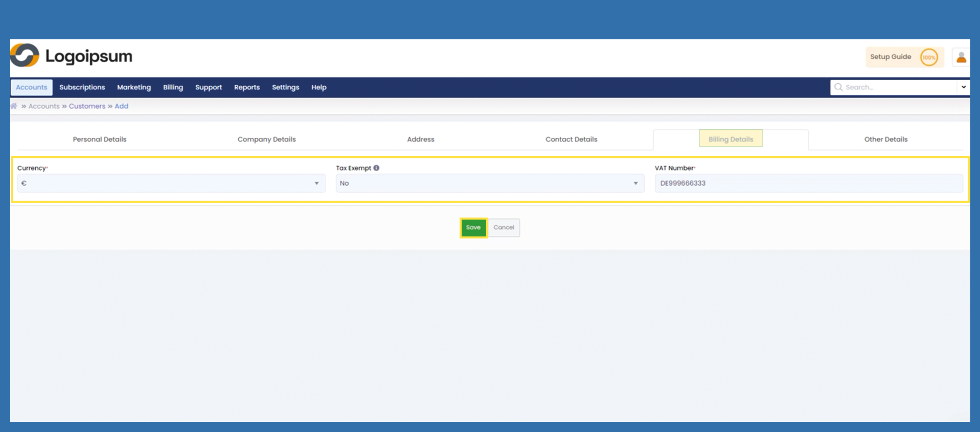Open the Tax Exempt dropdown
Screen dimensions: 980x432
(489, 183)
